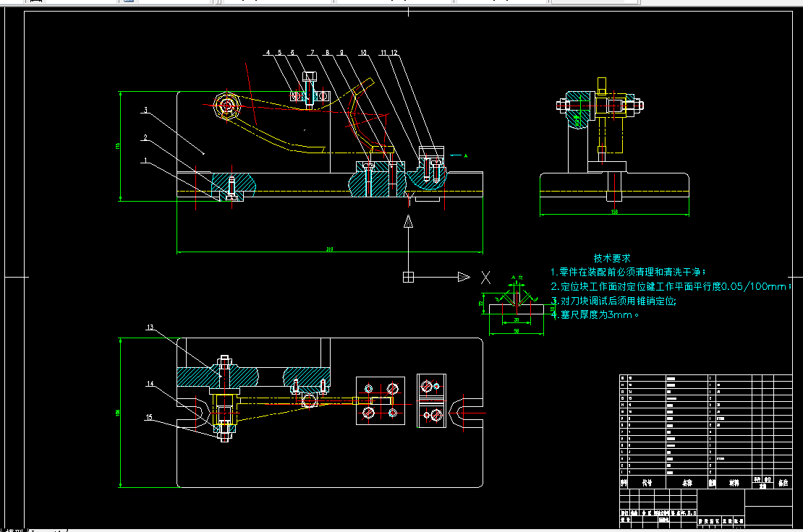Select the part balloon number 13

[x=150, y=327]
